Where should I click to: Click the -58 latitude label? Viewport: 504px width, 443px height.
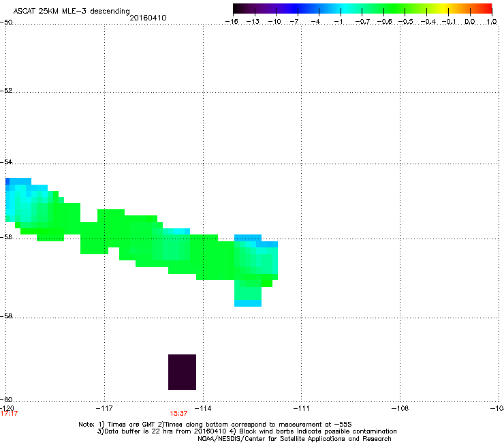(x=6, y=316)
